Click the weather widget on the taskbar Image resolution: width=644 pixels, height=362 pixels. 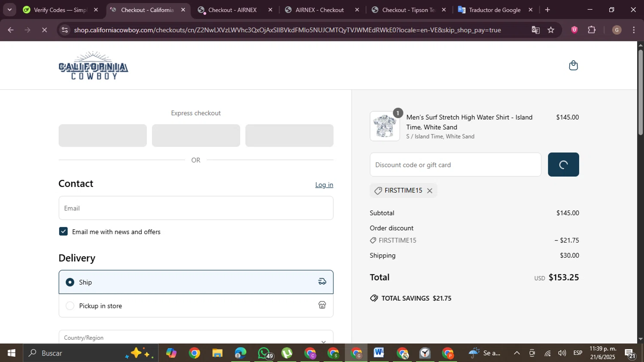click(485, 353)
